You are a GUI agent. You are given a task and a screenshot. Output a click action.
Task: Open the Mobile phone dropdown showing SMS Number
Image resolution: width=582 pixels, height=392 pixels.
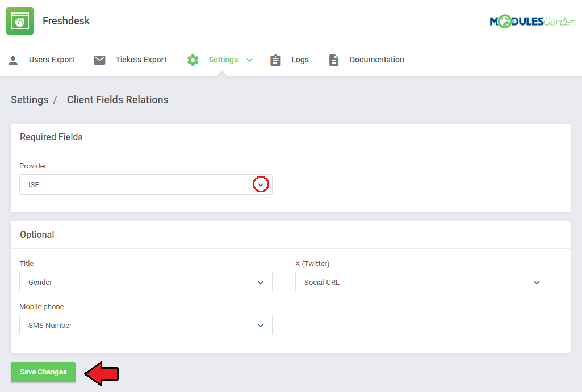click(x=146, y=325)
